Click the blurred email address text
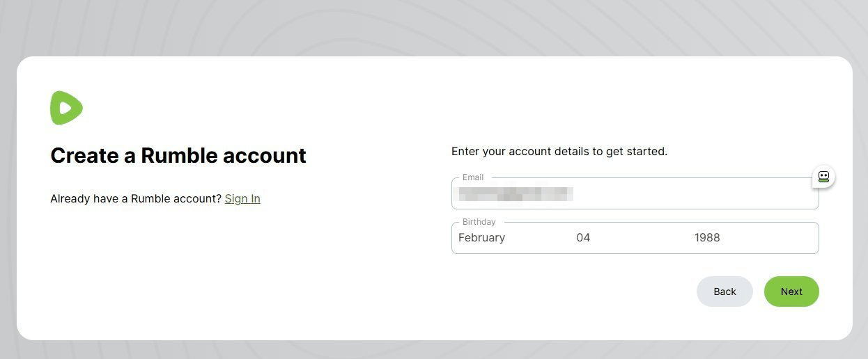 pyautogui.click(x=516, y=193)
